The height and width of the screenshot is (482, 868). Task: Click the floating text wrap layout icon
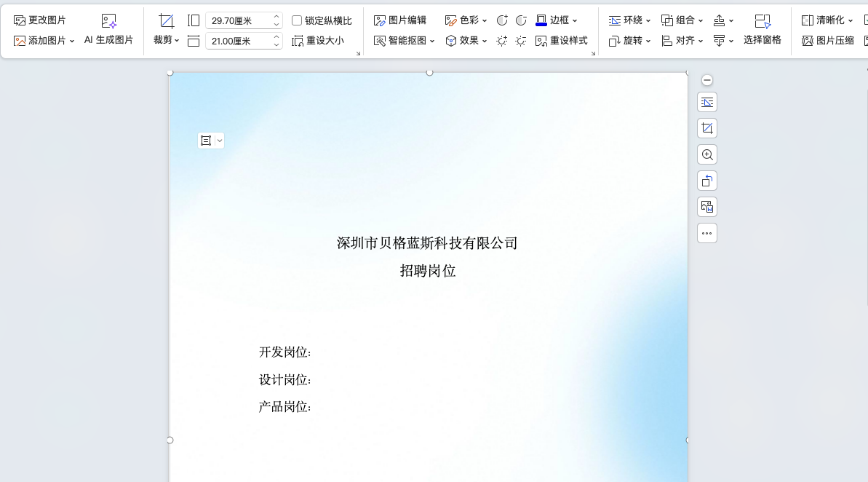click(706, 102)
